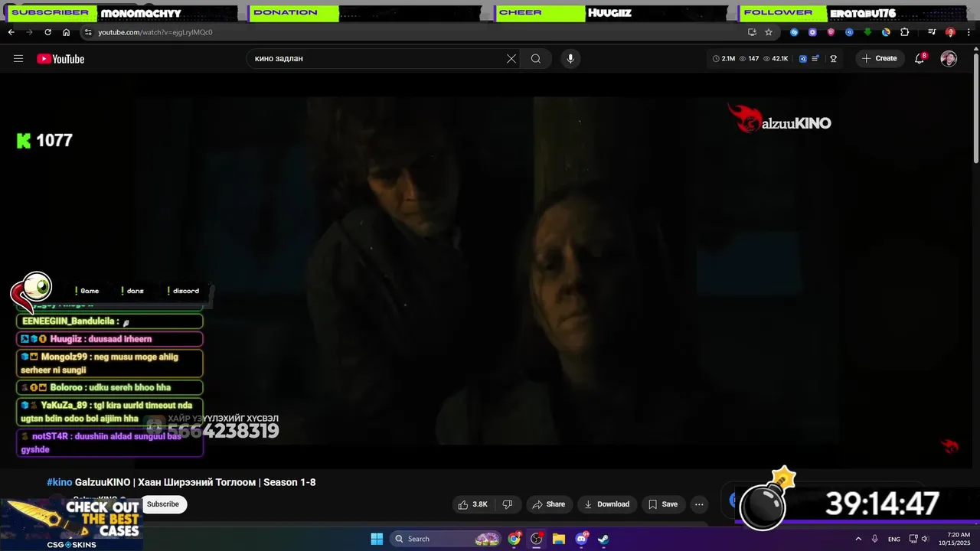Click the system tray microphone icon
This screenshot has height=551, width=980.
(874, 539)
